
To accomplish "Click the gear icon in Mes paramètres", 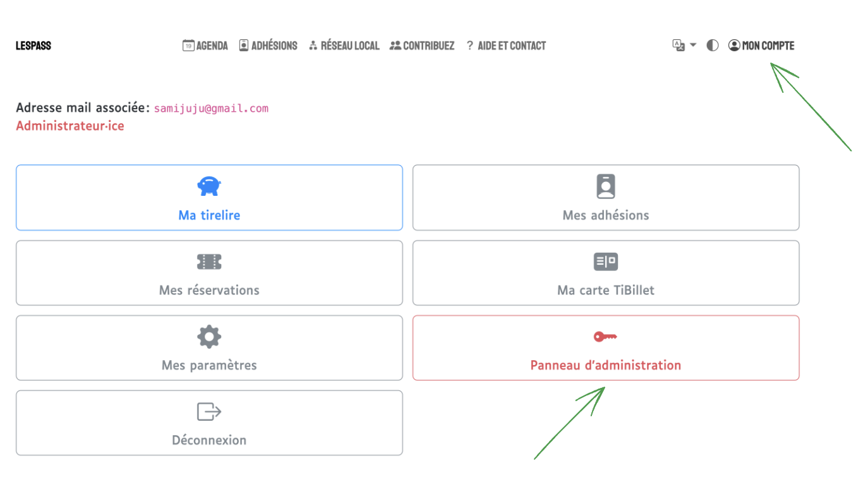I will pos(209,337).
